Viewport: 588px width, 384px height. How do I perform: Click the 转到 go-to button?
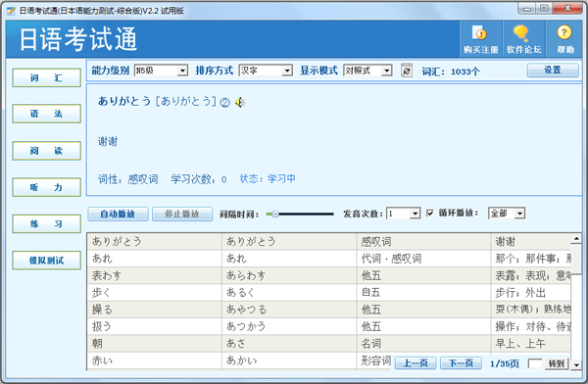click(557, 363)
